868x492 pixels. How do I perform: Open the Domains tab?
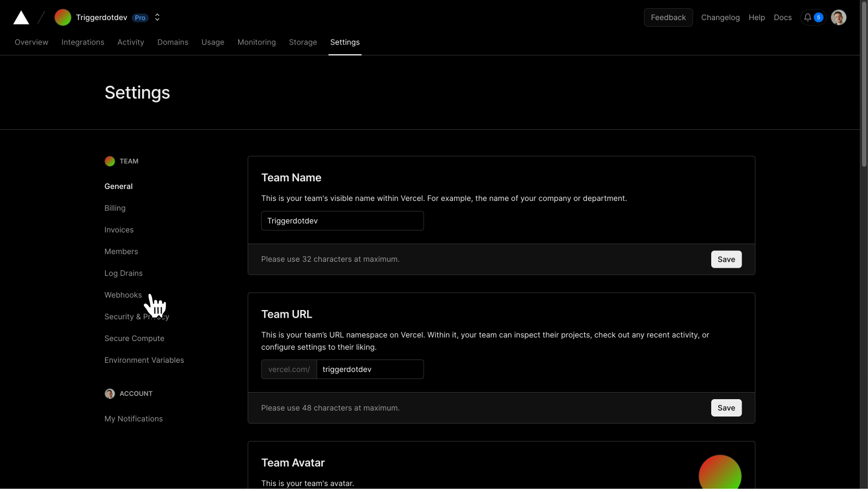(x=173, y=42)
